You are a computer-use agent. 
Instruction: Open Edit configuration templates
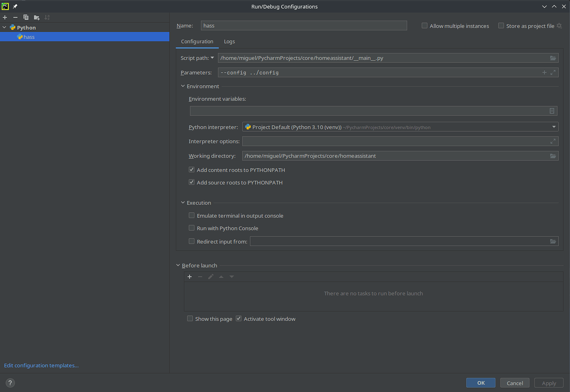tap(41, 365)
